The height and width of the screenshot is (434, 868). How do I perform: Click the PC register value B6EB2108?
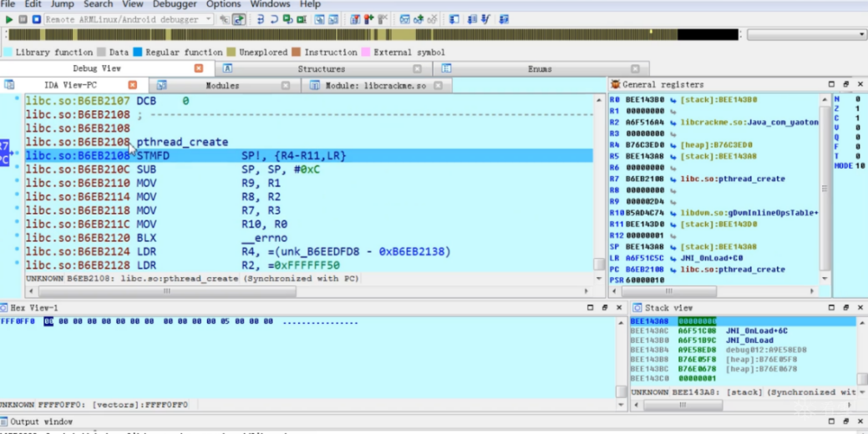point(646,270)
